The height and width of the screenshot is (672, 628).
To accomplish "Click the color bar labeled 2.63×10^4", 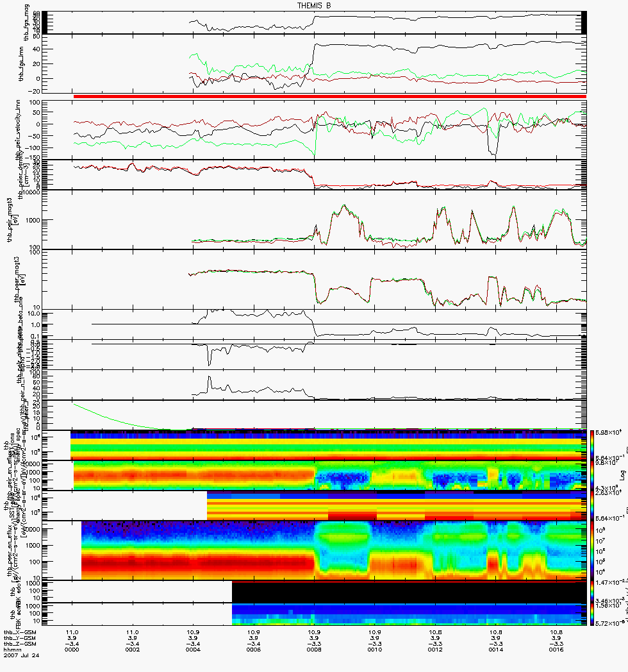I will pyautogui.click(x=592, y=505).
